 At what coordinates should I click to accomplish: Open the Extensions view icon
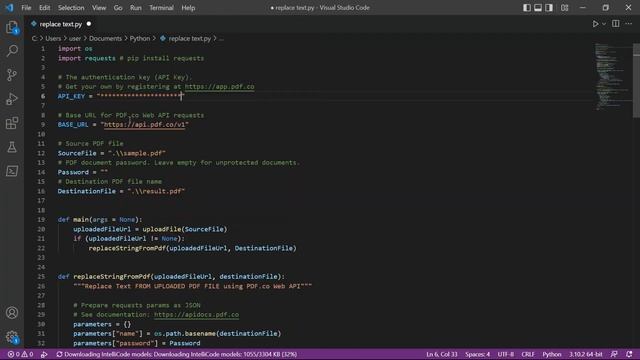click(x=12, y=123)
